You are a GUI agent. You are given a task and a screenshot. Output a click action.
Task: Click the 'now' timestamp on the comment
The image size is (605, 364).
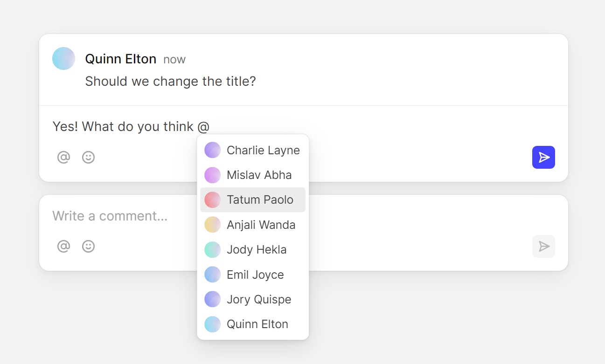(x=174, y=60)
